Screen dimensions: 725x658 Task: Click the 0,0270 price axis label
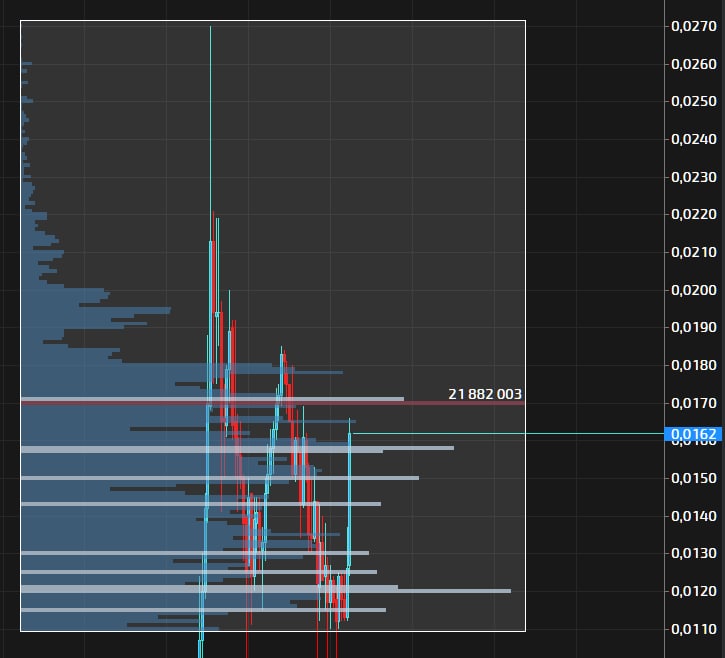(694, 26)
